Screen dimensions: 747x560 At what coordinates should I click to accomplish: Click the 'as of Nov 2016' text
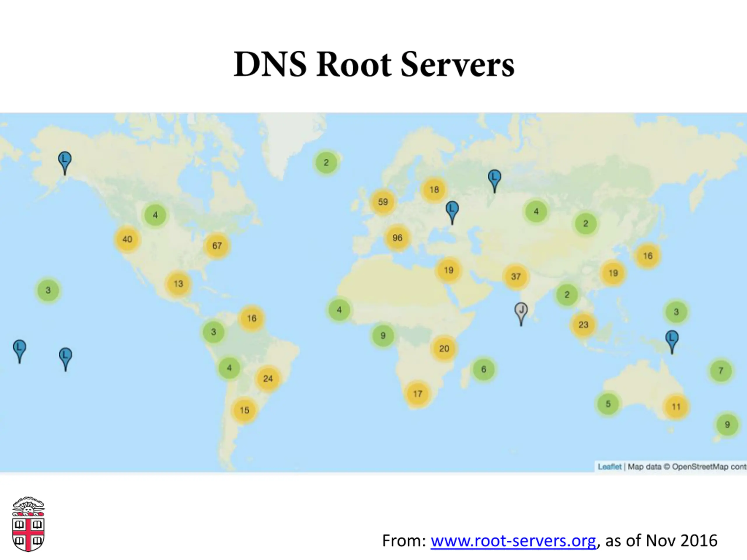661,541
